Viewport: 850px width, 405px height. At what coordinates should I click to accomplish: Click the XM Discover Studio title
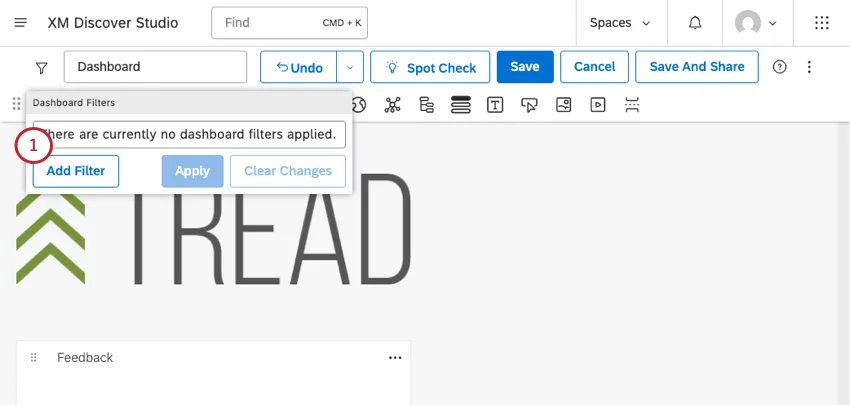(x=113, y=23)
